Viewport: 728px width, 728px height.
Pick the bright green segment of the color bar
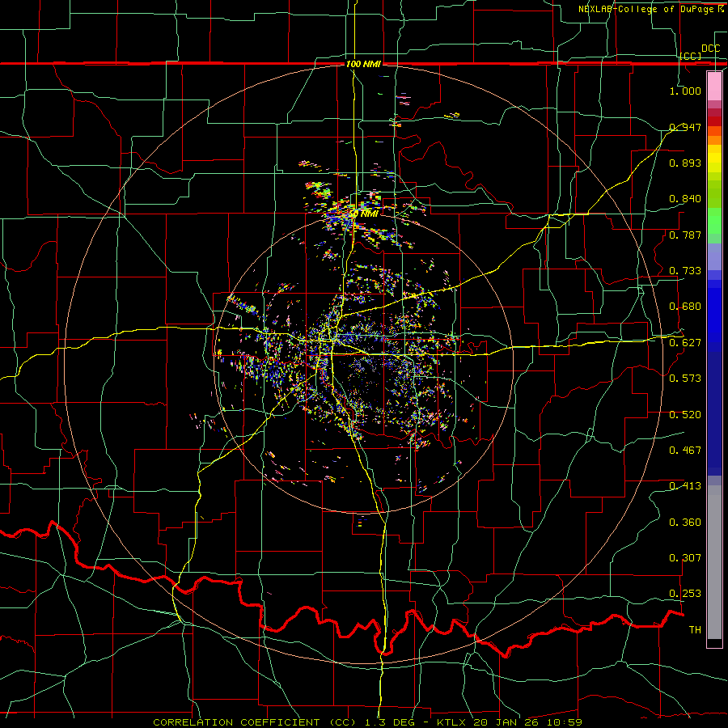[x=714, y=221]
